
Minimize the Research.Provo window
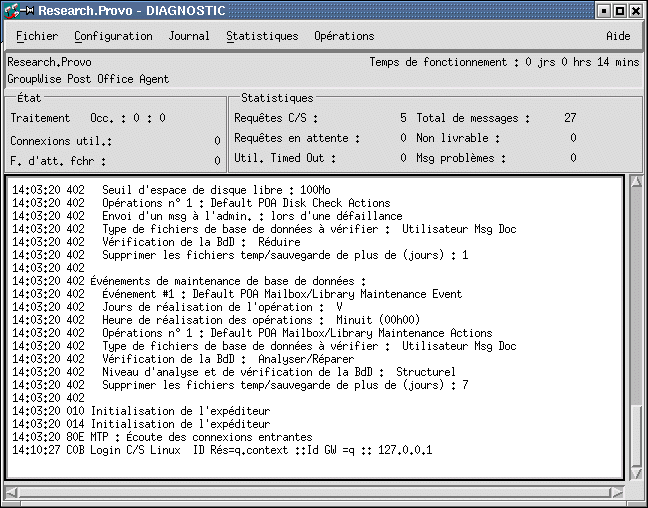point(604,11)
